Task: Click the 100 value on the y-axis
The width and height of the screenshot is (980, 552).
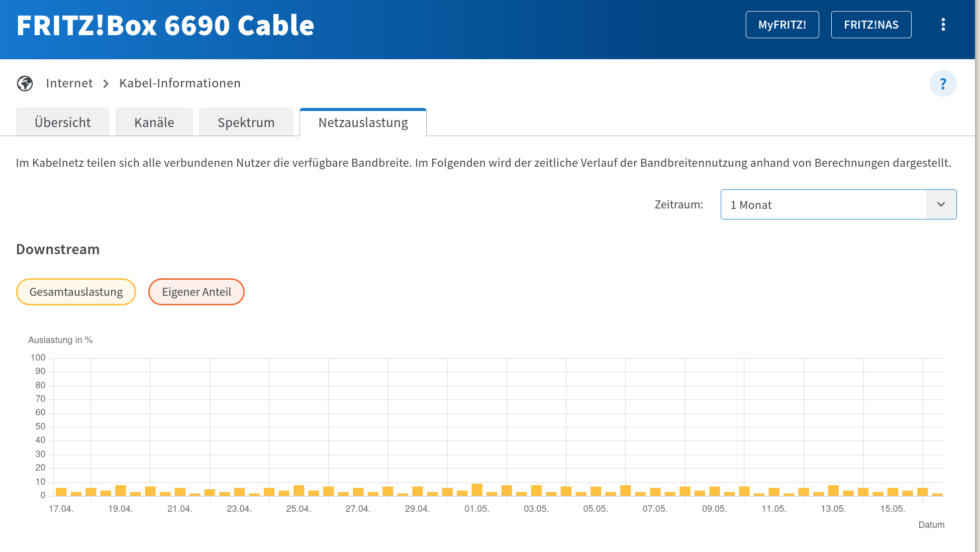Action: (x=38, y=358)
